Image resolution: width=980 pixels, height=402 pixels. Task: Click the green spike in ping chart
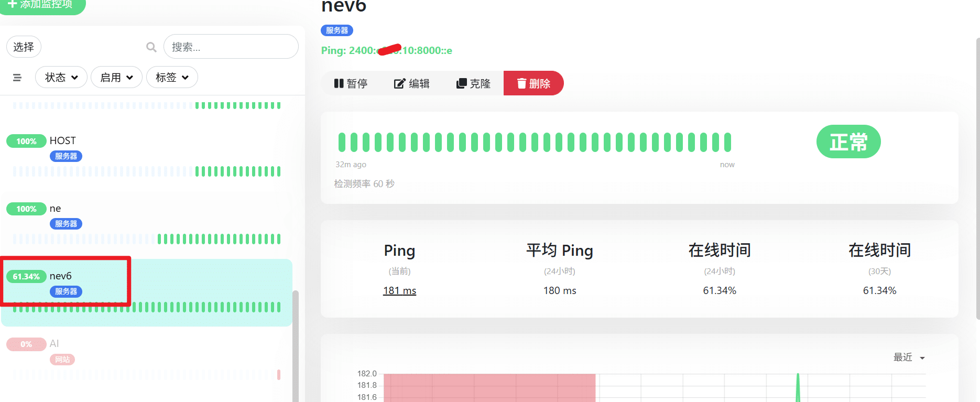798,388
